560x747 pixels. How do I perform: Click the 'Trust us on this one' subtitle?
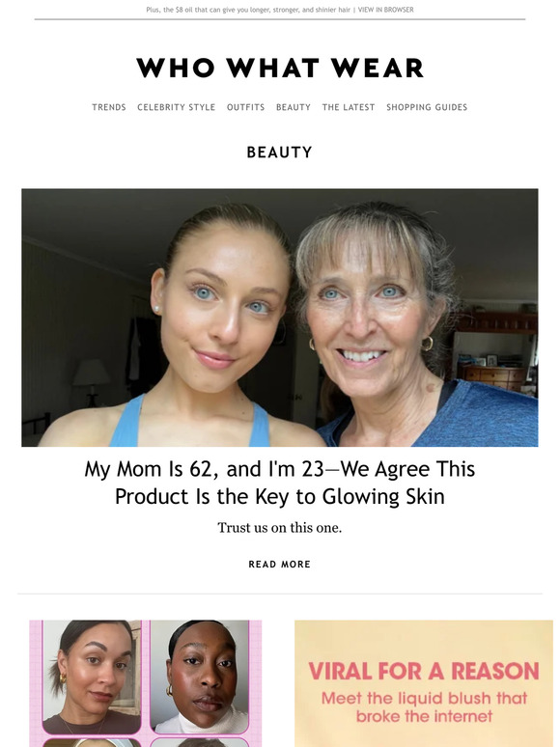pyautogui.click(x=280, y=528)
